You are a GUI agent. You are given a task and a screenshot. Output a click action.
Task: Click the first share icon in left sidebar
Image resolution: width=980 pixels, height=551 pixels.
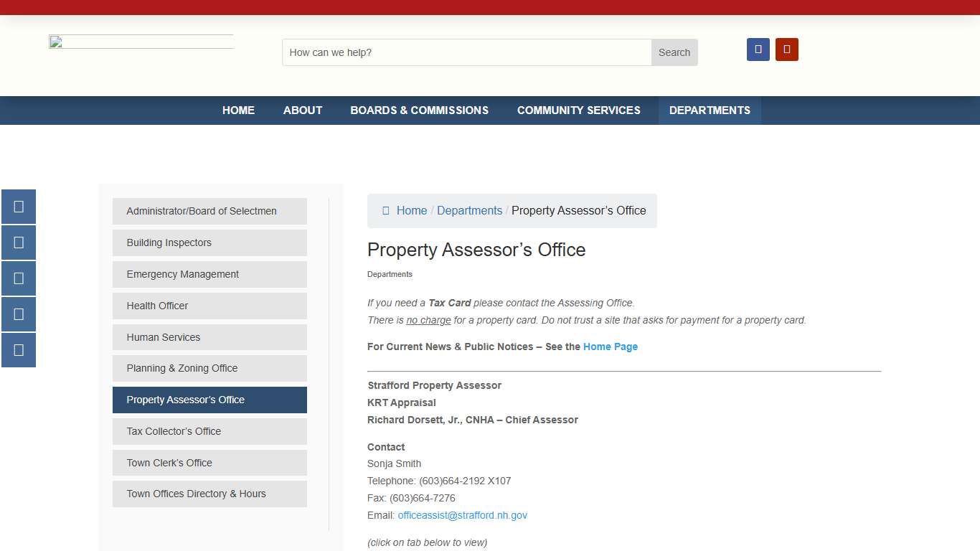(19, 207)
